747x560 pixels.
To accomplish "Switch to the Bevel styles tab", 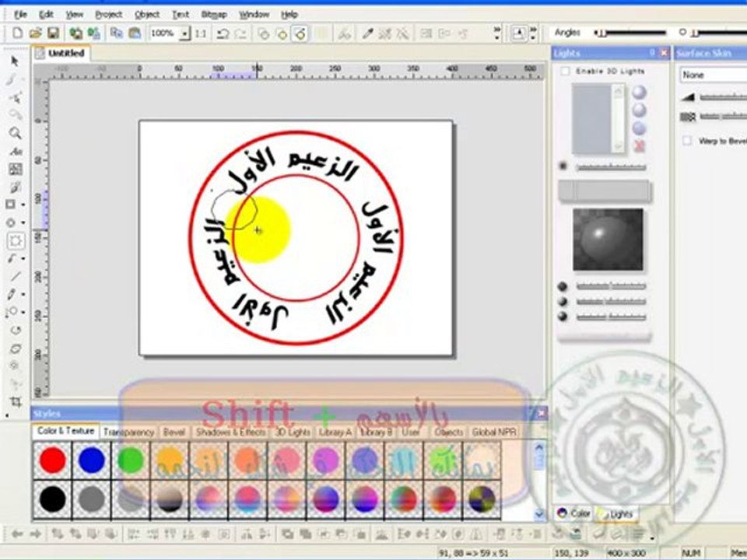I will (x=174, y=432).
